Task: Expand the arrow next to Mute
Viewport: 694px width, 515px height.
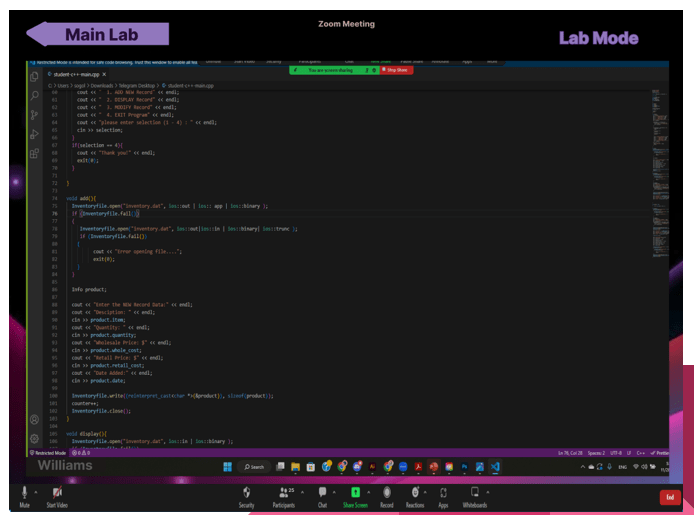Action: tap(36, 491)
